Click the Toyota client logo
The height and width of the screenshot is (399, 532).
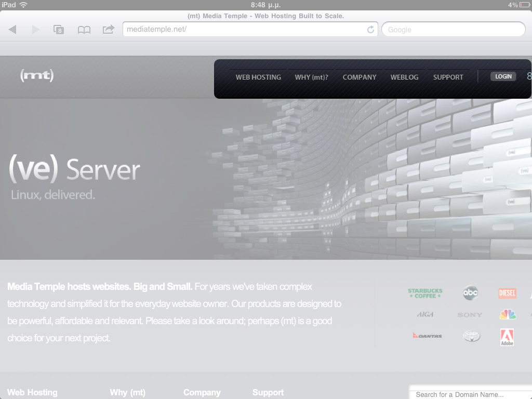471,336
